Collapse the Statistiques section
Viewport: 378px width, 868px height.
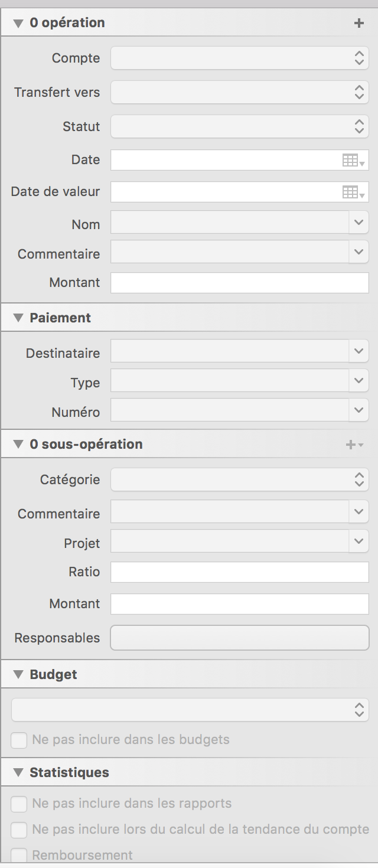(x=18, y=773)
